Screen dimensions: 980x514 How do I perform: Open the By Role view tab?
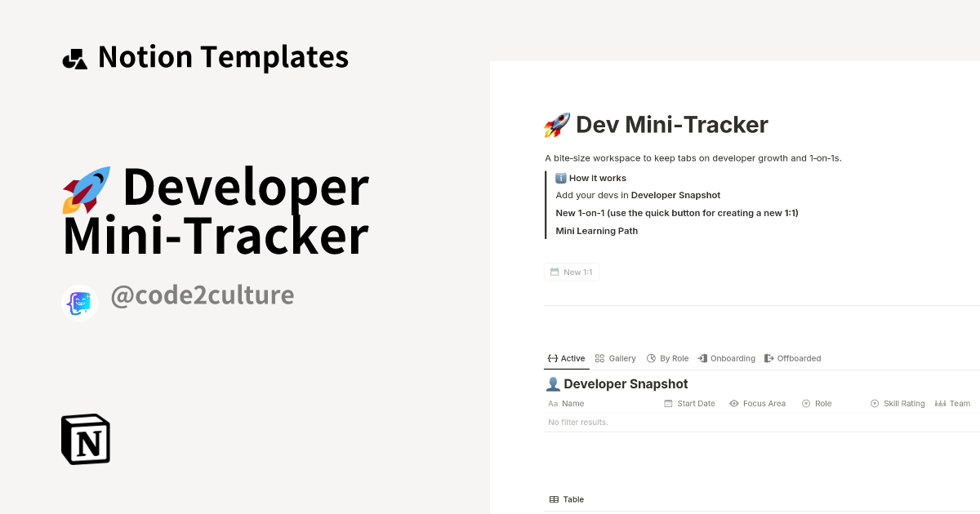click(x=668, y=358)
